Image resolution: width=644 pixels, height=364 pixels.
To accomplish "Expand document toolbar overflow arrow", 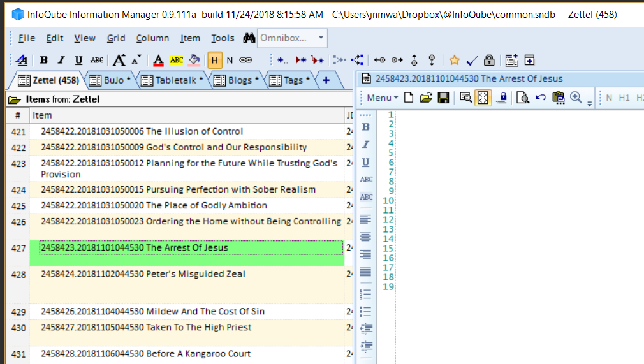I will click(589, 103).
